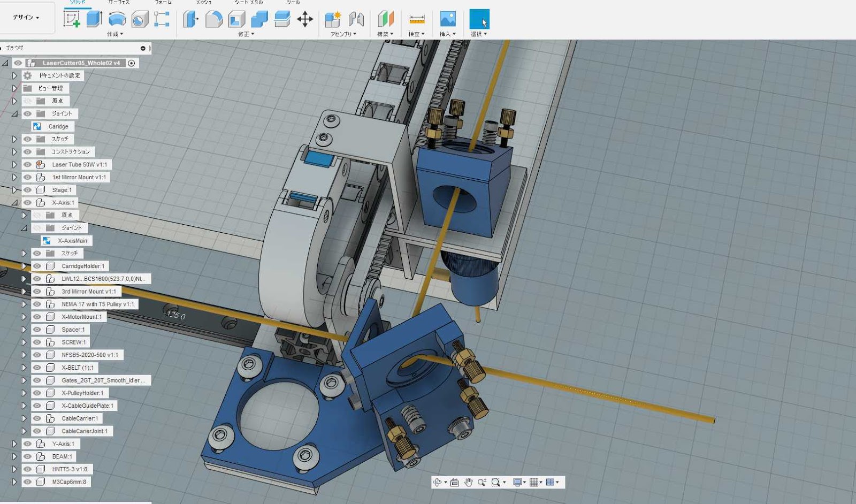Select the Shell tool
Viewport: 856px width, 504px height.
point(236,19)
